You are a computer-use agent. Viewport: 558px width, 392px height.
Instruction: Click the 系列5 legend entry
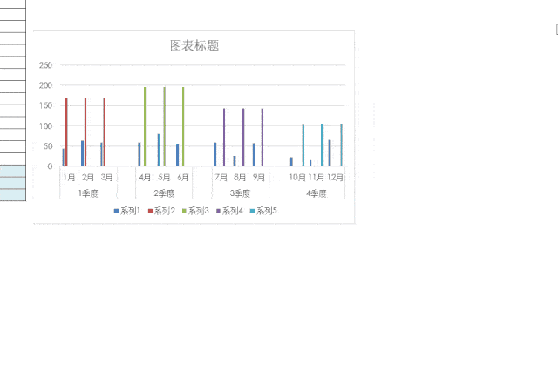pos(263,211)
